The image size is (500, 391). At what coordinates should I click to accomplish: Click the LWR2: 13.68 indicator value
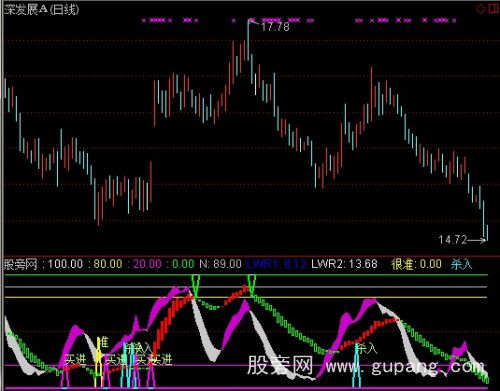(x=344, y=264)
